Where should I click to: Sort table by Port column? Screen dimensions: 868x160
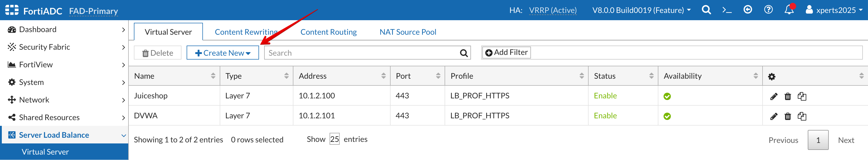(418, 76)
